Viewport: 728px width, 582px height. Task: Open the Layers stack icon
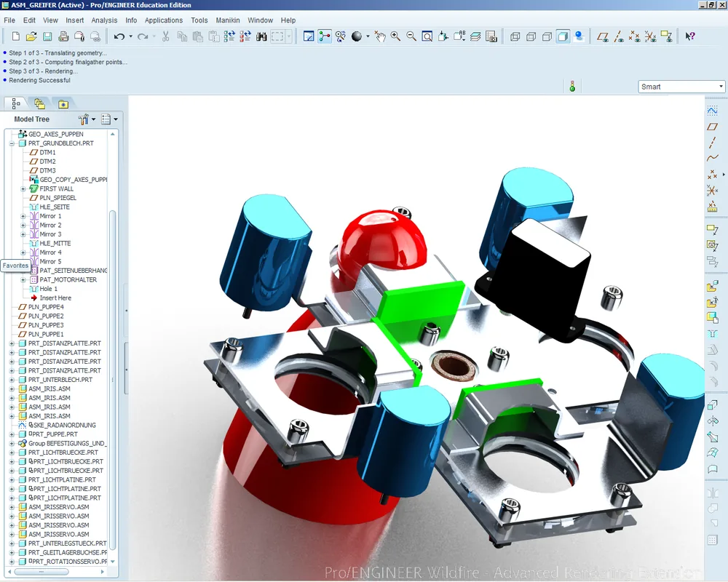(x=475, y=36)
